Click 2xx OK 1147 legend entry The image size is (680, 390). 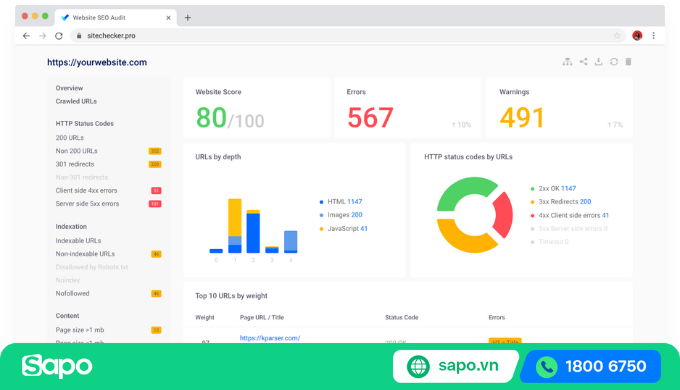553,188
